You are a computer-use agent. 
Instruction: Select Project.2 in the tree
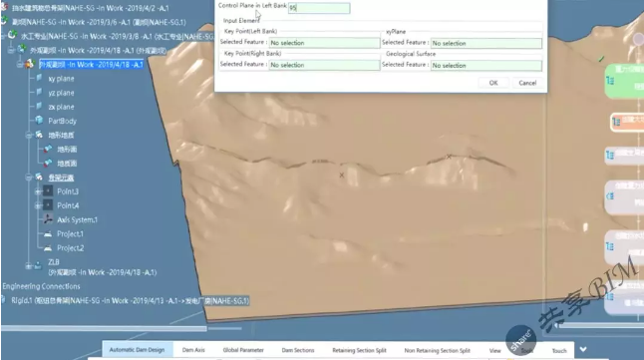(70, 247)
